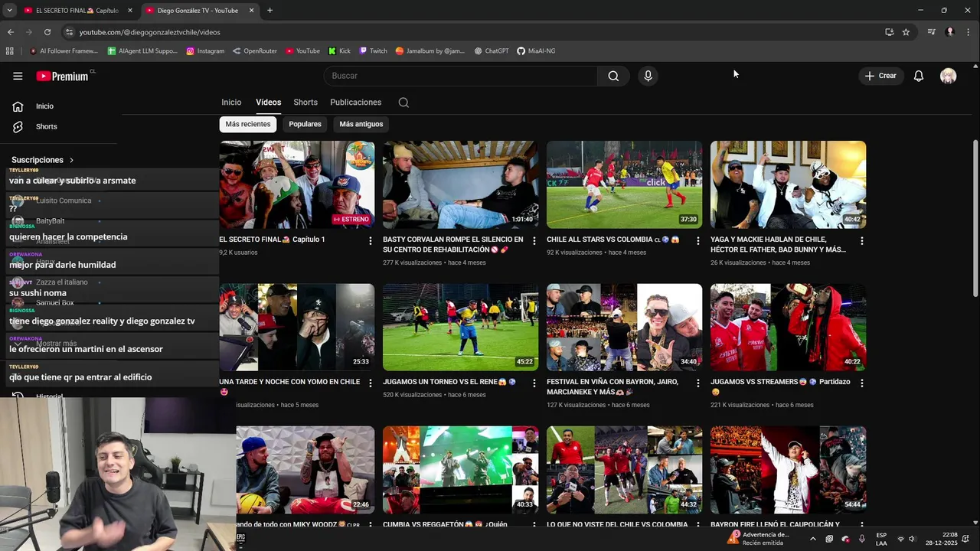Open options for YAGA Y MACKIE video
The image size is (980, 551).
[862, 240]
